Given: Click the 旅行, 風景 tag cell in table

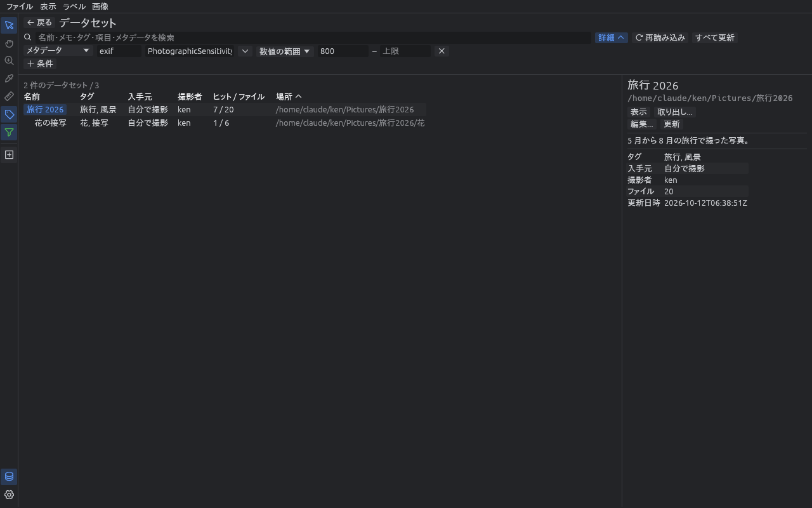Looking at the screenshot, I should point(98,110).
